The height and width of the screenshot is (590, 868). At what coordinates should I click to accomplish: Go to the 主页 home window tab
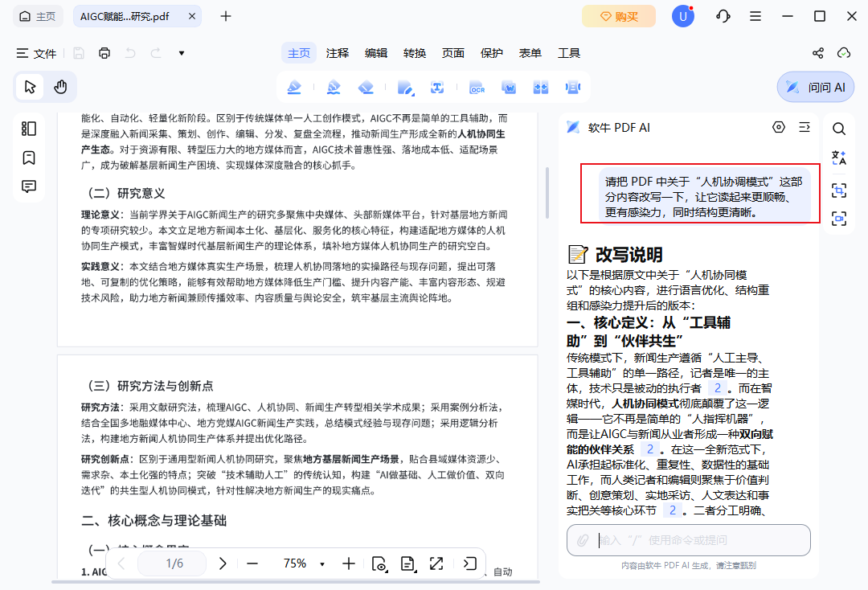[x=38, y=16]
